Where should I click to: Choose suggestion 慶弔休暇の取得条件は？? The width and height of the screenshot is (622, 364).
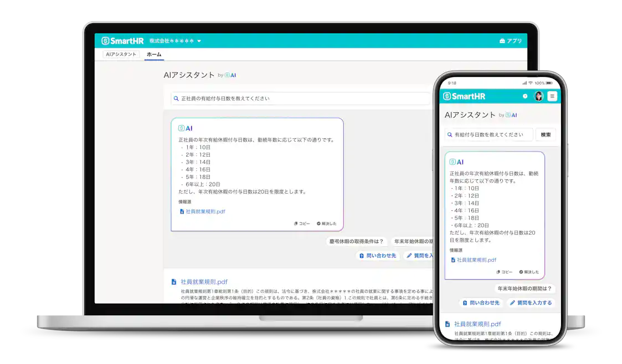[x=356, y=241]
